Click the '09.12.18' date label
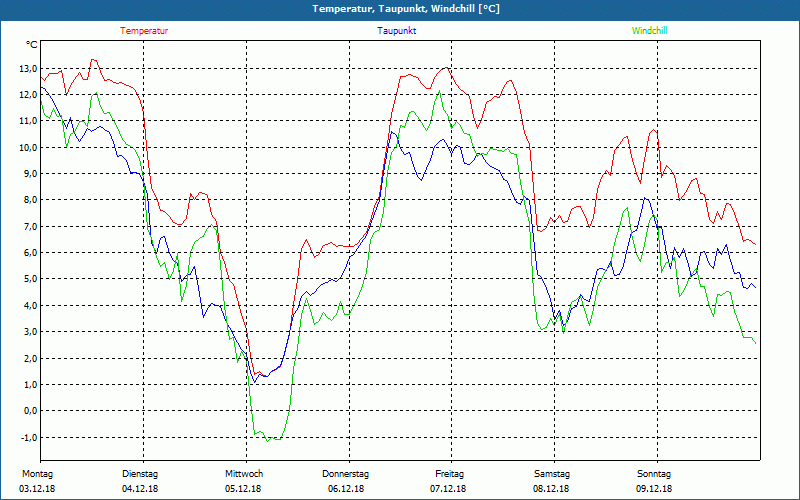 coord(654,489)
